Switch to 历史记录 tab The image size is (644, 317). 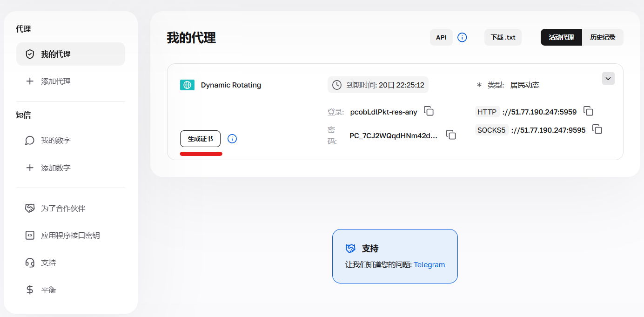(603, 37)
